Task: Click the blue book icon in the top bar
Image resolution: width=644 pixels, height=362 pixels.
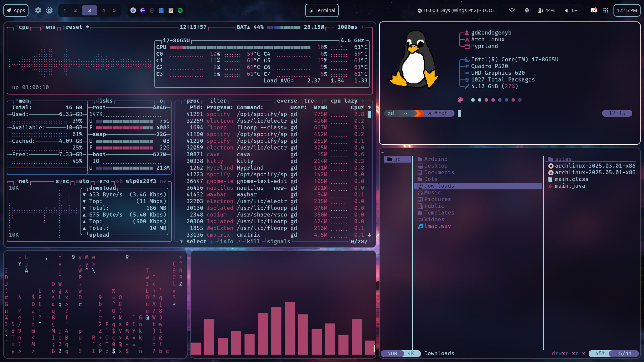Action: point(161,10)
